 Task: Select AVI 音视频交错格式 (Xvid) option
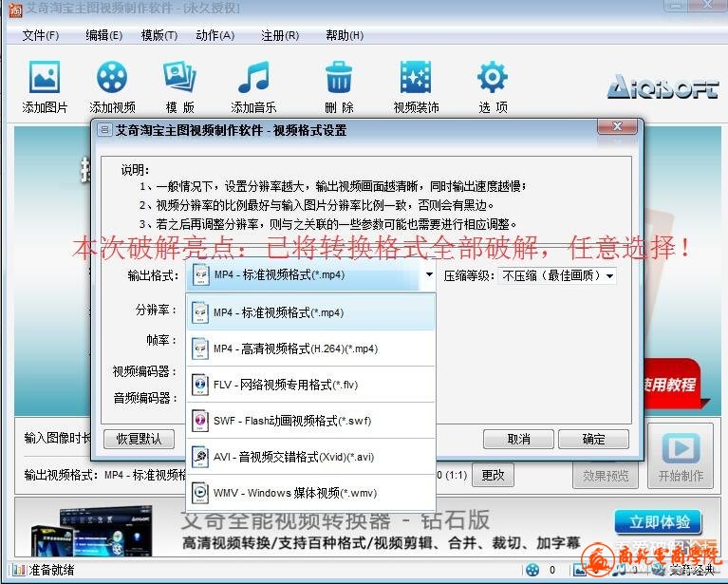pyautogui.click(x=310, y=457)
